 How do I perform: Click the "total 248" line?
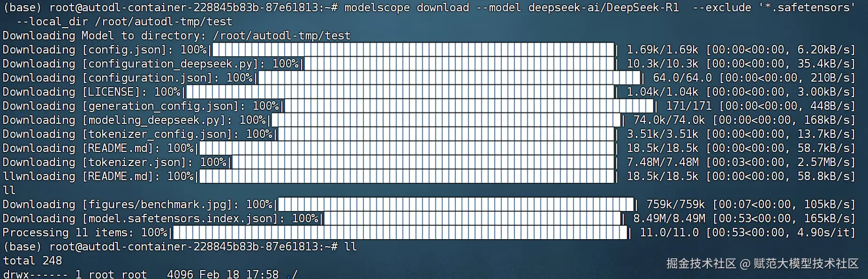pos(32,261)
